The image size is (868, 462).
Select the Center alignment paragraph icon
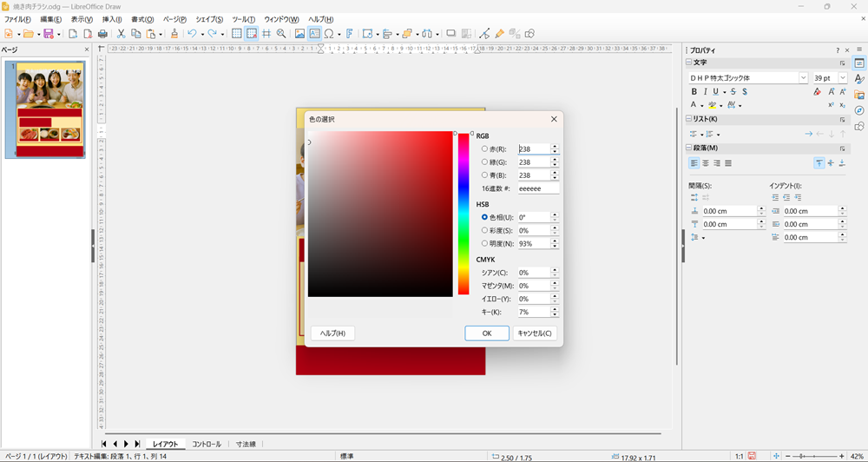click(706, 163)
